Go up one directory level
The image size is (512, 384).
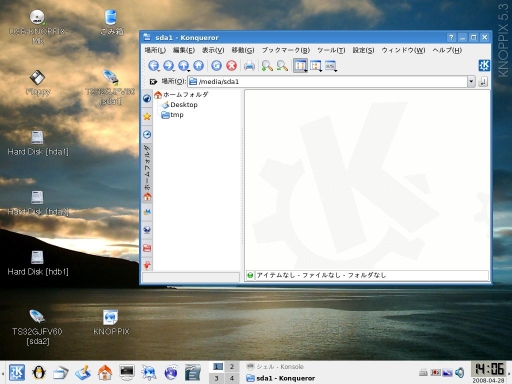tap(183, 66)
